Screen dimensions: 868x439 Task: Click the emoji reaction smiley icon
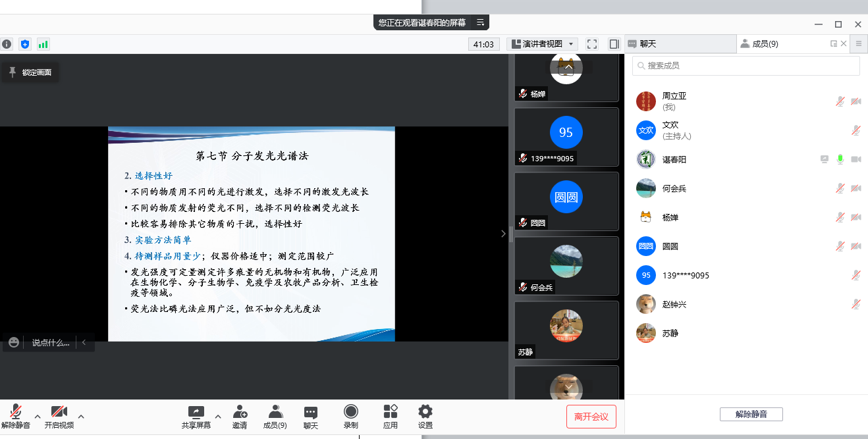click(14, 342)
